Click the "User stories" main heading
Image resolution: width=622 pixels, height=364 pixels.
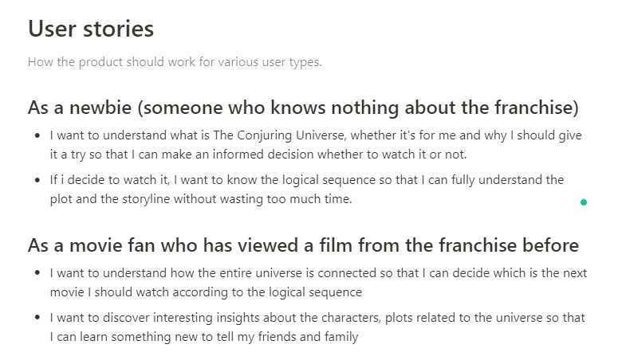coord(91,29)
